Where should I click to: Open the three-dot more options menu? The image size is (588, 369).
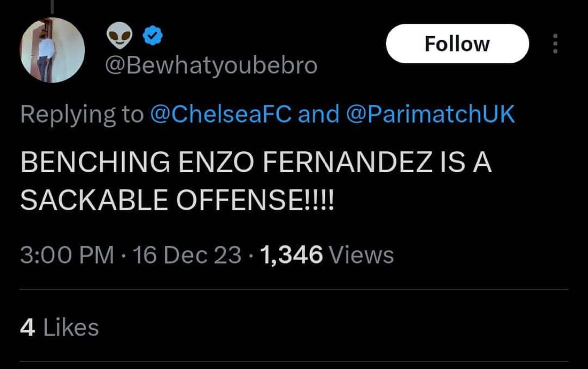[555, 43]
